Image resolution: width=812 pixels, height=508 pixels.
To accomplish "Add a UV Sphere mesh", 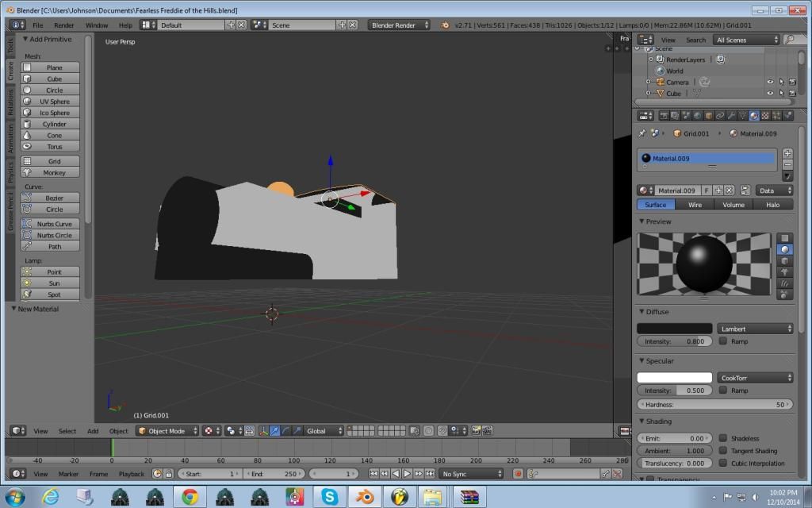I will click(50, 101).
